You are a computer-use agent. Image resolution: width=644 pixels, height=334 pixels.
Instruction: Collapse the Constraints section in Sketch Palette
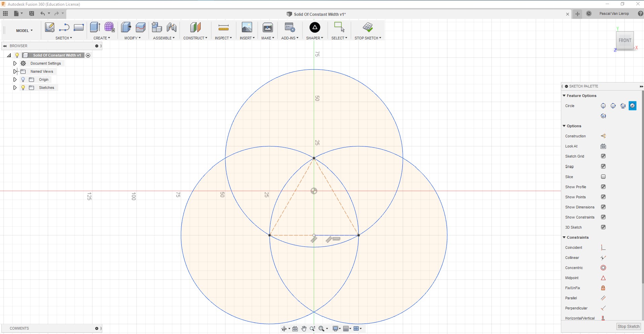[x=564, y=237]
